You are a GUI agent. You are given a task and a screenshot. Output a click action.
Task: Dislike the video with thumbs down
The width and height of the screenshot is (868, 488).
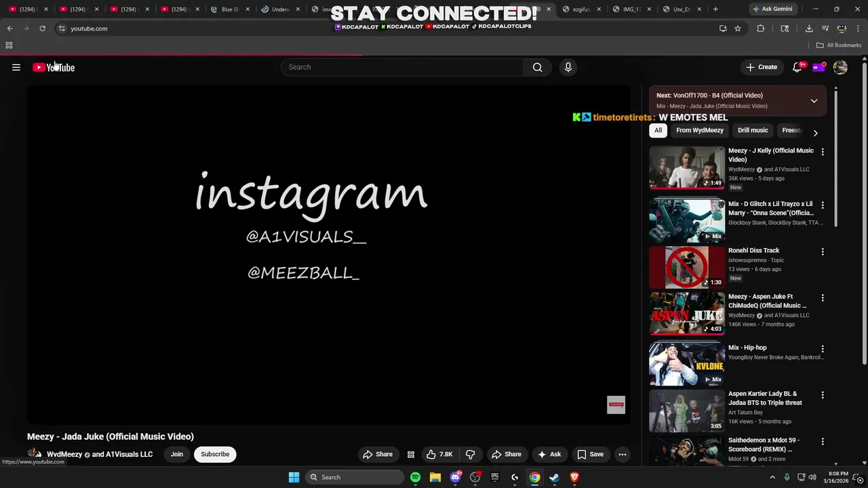click(x=470, y=454)
